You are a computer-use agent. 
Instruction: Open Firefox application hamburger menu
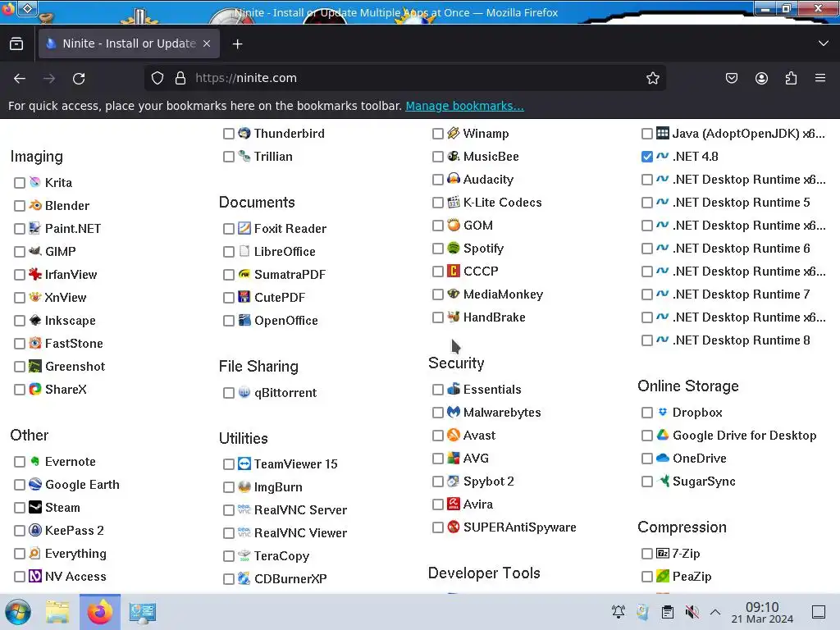coord(820,78)
